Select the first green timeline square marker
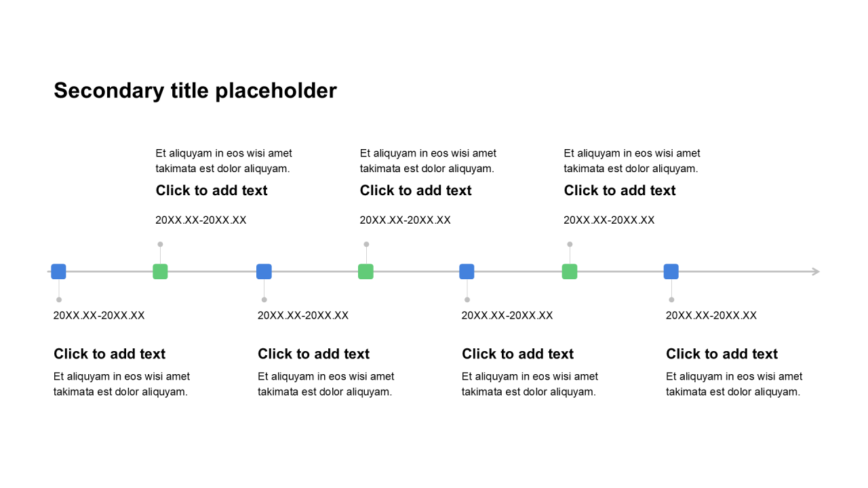Screen dimensions: 868x488 (160, 272)
